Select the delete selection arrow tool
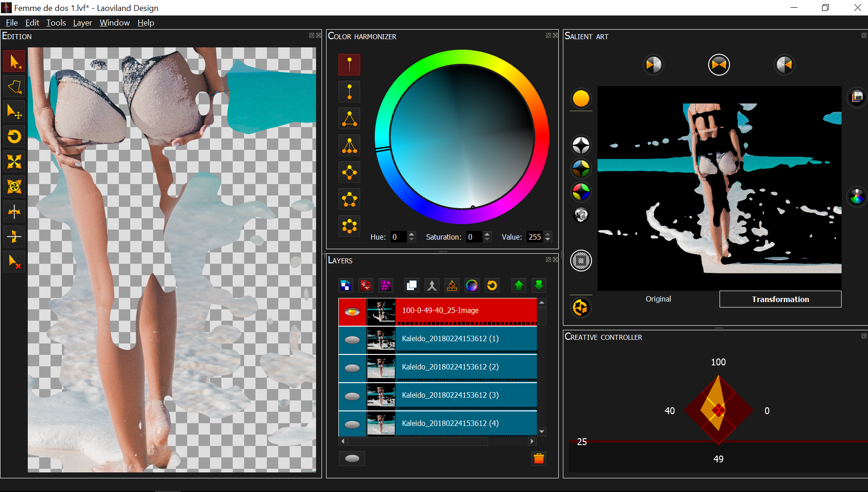Screen dimensions: 868x492 [14, 261]
